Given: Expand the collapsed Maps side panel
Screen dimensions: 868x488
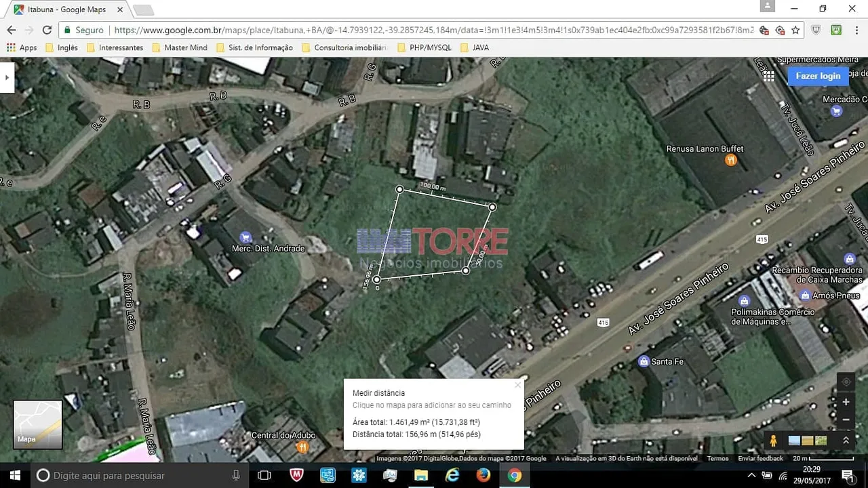Looking at the screenshot, I should [x=7, y=77].
